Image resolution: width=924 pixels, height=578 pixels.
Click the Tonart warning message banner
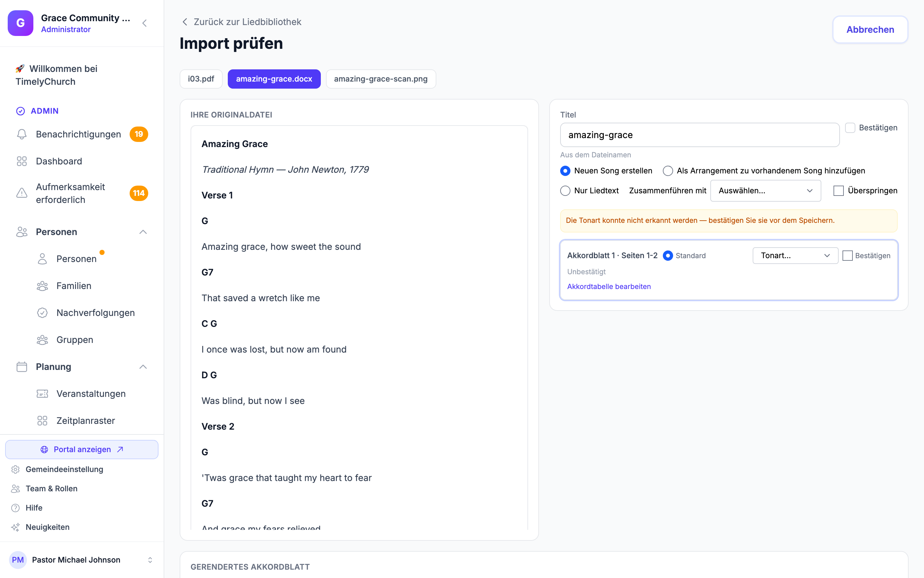[729, 221]
